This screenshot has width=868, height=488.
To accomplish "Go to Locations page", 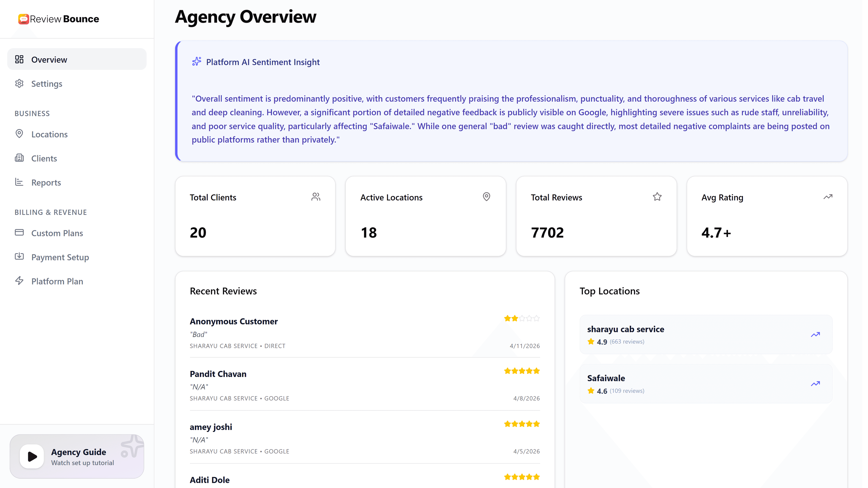I will (77, 134).
